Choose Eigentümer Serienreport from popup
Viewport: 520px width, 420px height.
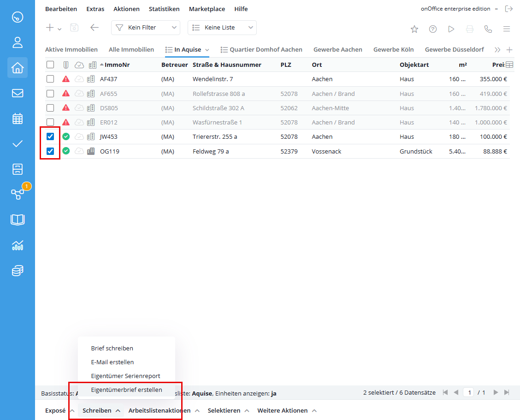[x=126, y=376]
